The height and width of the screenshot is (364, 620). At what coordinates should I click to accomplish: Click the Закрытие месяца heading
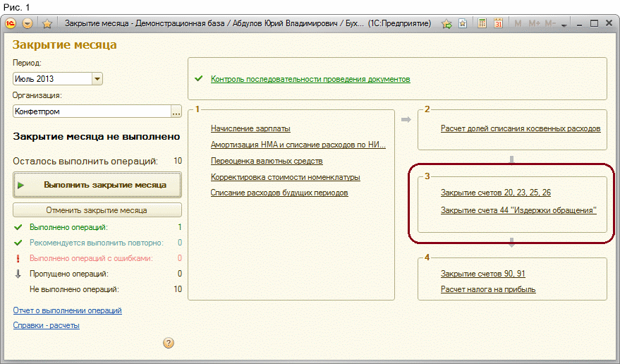click(64, 44)
